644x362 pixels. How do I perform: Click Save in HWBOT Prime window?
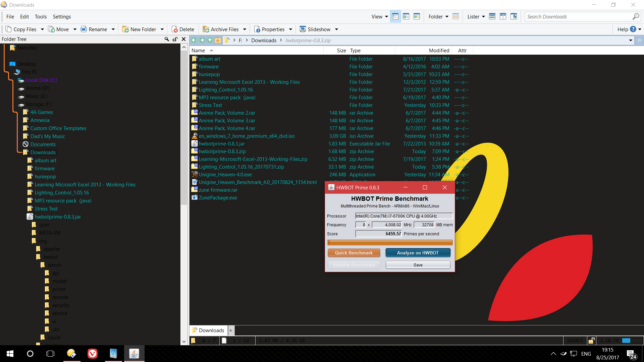[418, 265]
